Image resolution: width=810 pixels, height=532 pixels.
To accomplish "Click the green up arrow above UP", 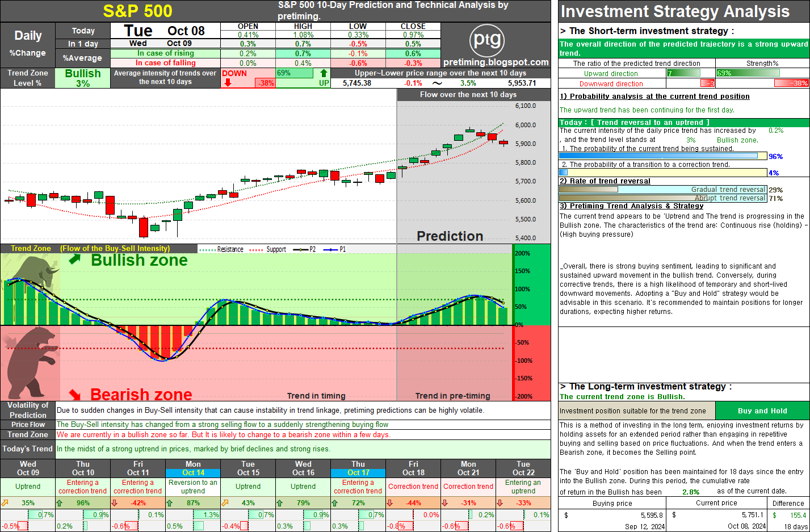I will tap(324, 73).
